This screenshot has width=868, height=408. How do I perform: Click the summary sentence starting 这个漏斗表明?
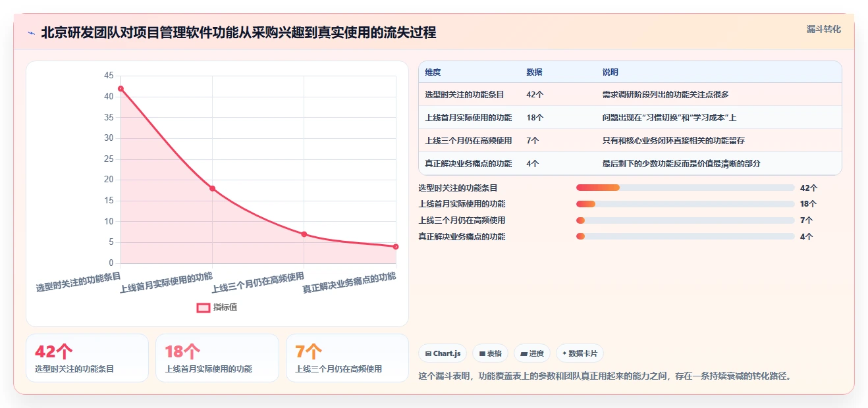tap(605, 376)
